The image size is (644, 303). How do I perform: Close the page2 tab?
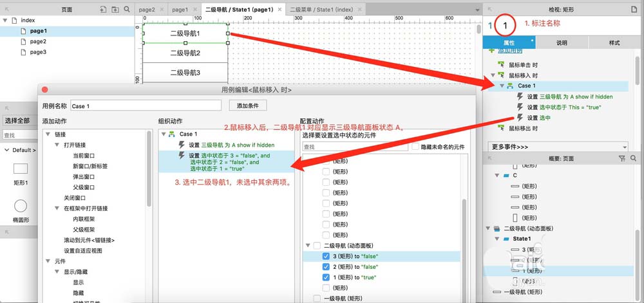162,10
